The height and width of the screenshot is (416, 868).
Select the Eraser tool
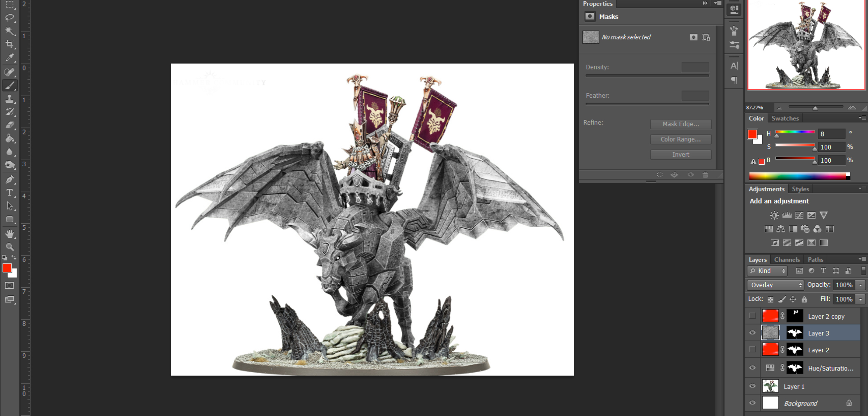(9, 125)
